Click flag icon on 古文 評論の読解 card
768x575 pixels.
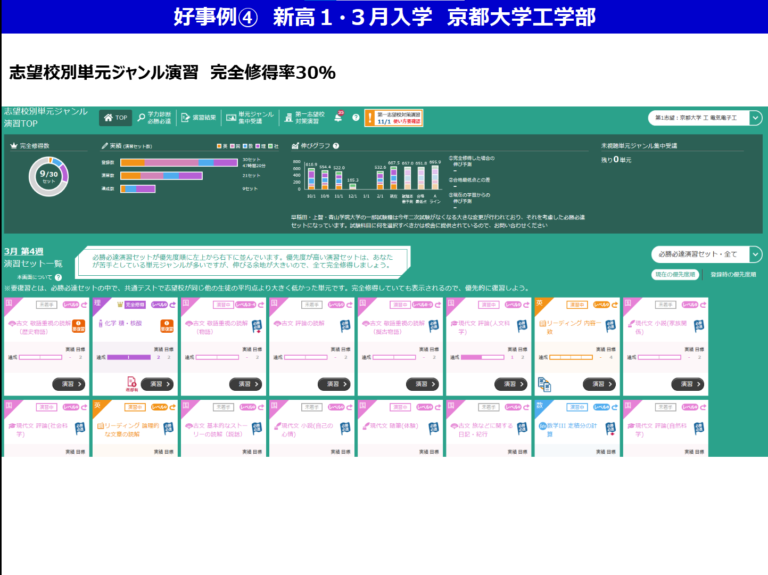(345, 326)
